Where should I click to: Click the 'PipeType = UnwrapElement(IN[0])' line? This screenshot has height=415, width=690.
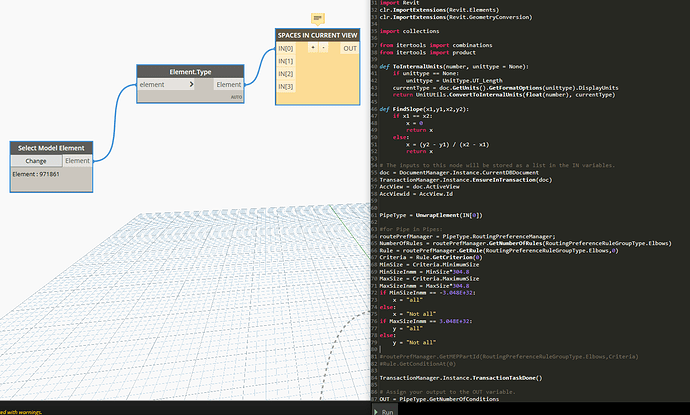click(x=431, y=215)
